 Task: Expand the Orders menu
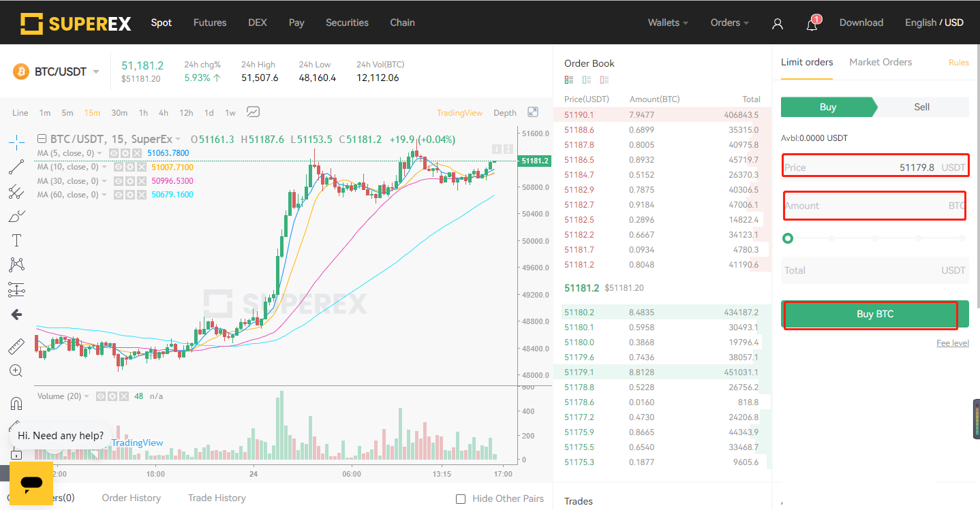pos(729,22)
